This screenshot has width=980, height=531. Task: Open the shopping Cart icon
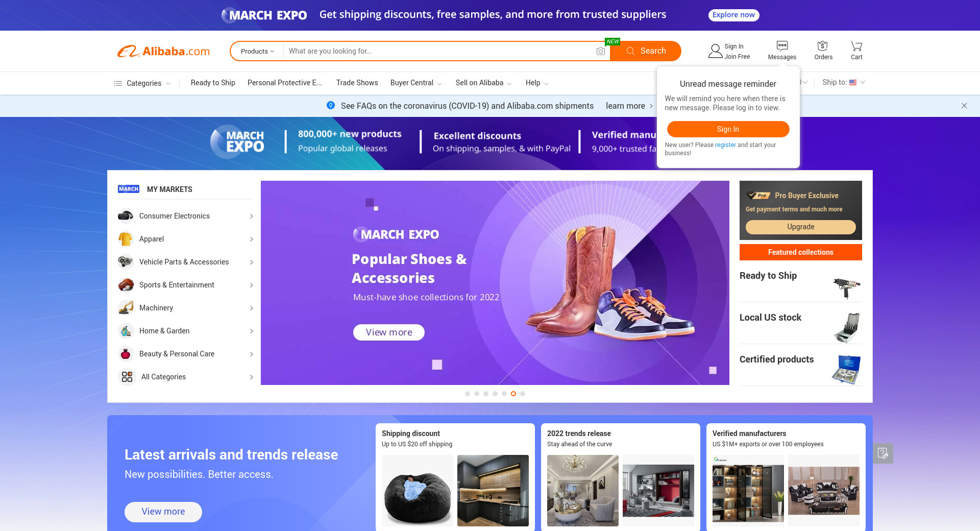tap(856, 45)
